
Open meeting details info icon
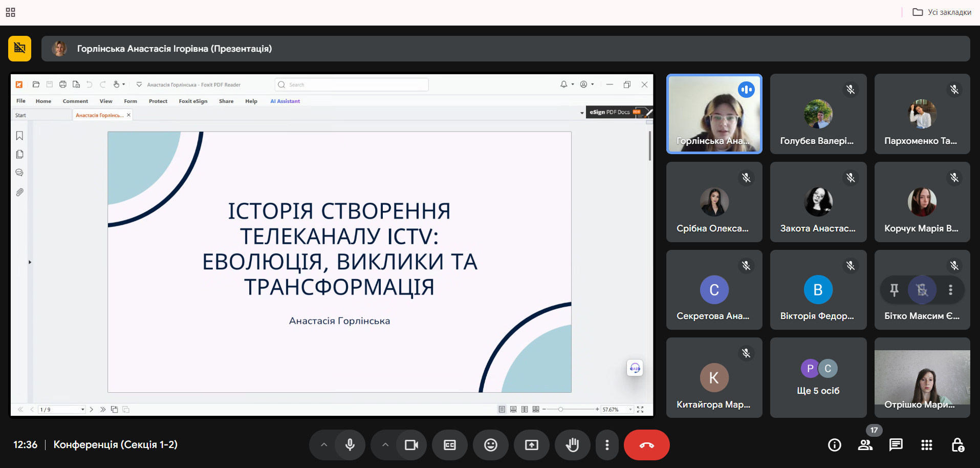[835, 445]
